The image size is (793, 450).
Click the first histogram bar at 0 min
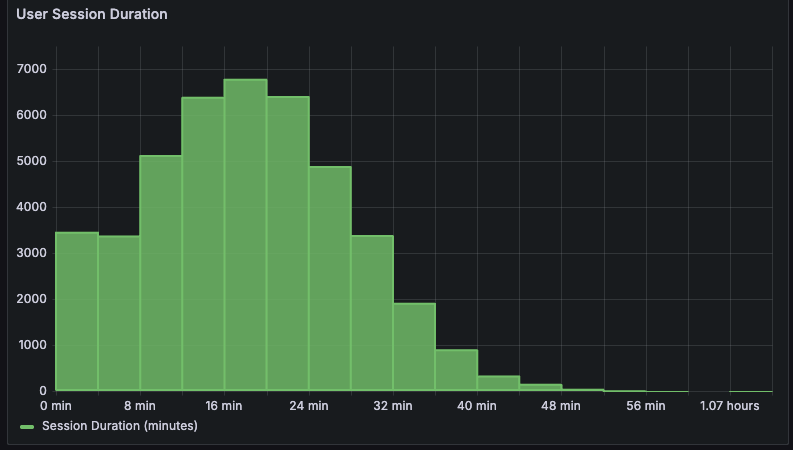(77, 311)
